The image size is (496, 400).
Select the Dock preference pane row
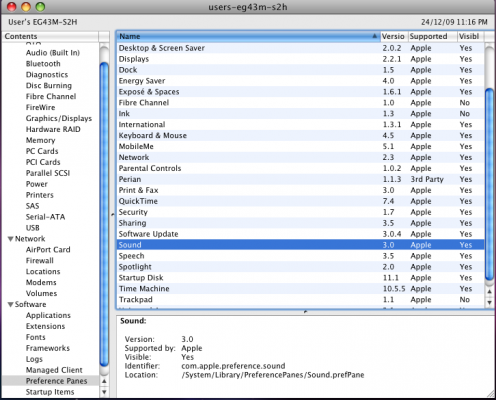coord(300,70)
